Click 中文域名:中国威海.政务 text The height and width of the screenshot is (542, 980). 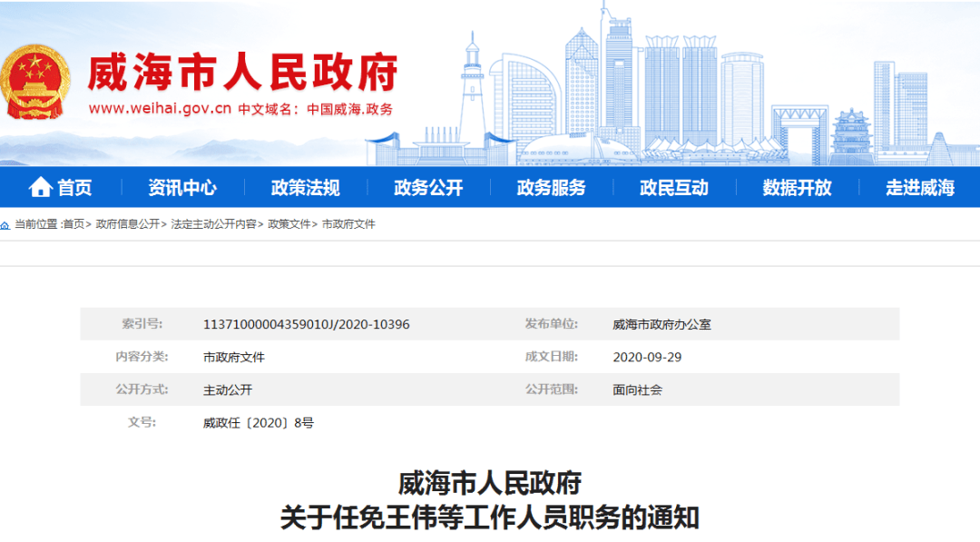click(x=315, y=110)
